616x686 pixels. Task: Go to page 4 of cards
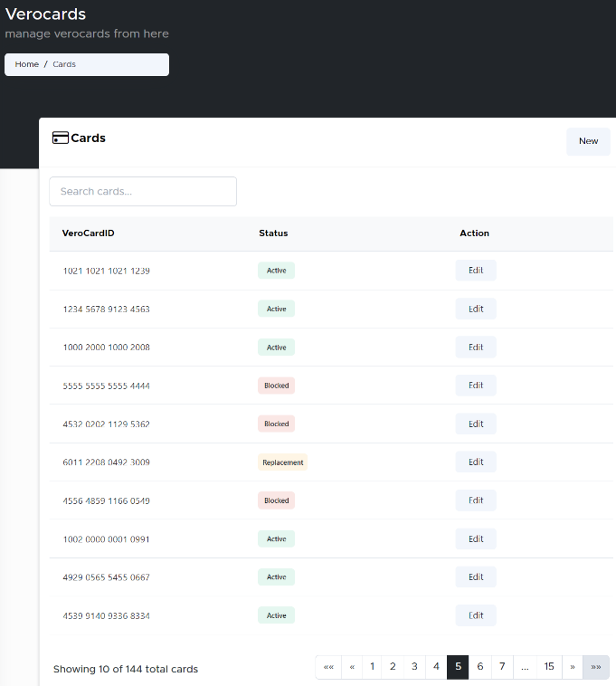click(436, 667)
